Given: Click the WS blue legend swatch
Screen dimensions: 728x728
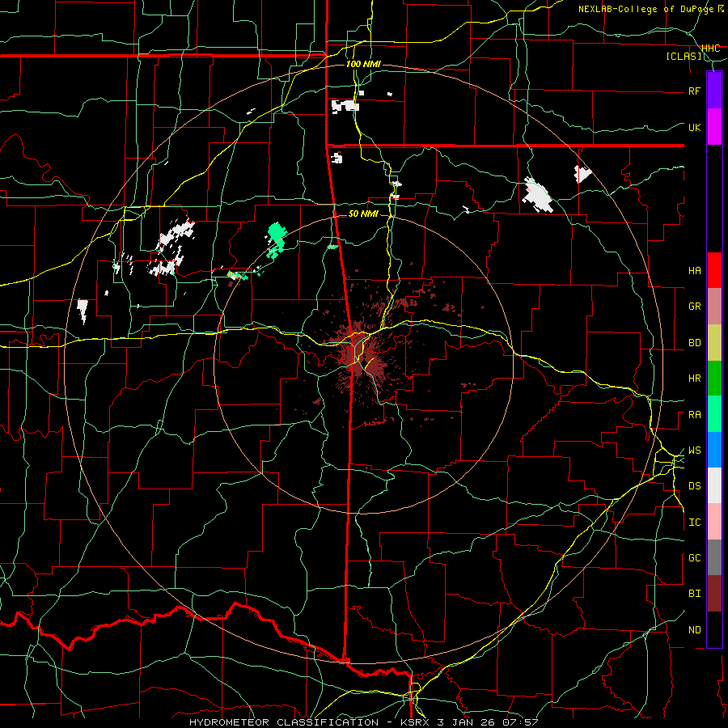Looking at the screenshot, I should [x=714, y=450].
